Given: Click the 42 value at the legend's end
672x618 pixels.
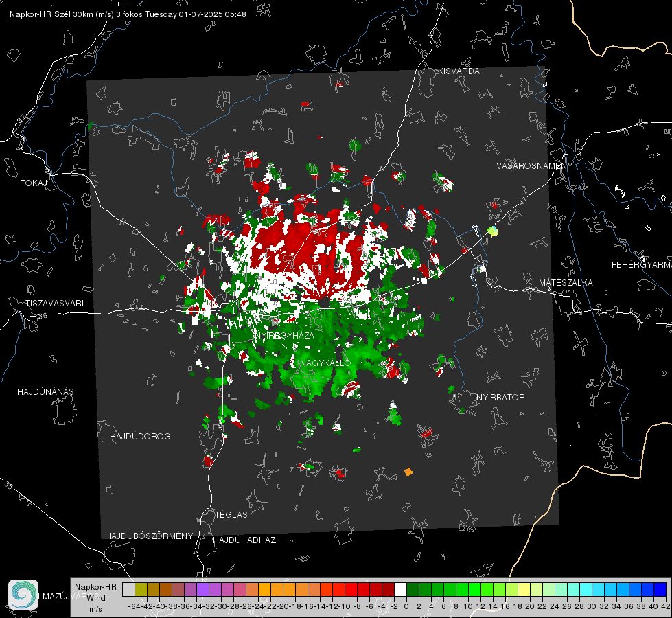Looking at the screenshot, I should [x=666, y=607].
